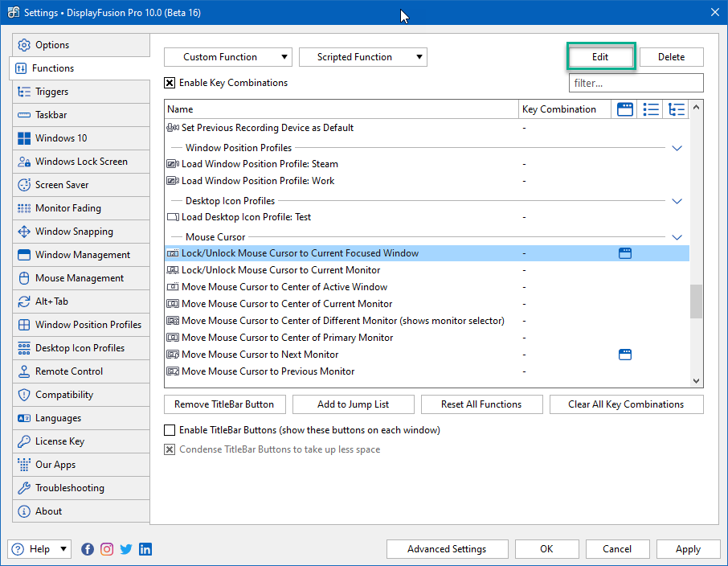Screen dimensions: 728x566
Task: Click the Name column header
Action: 342,109
